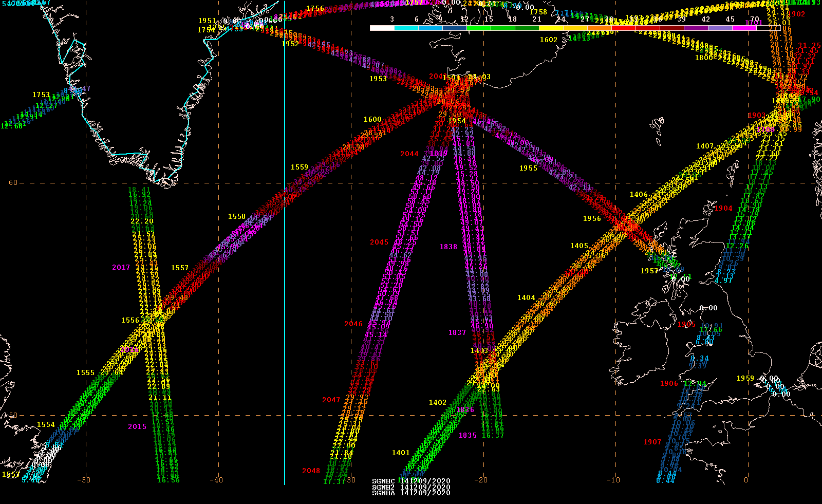Click the magenta segment of the color scale

coord(744,28)
